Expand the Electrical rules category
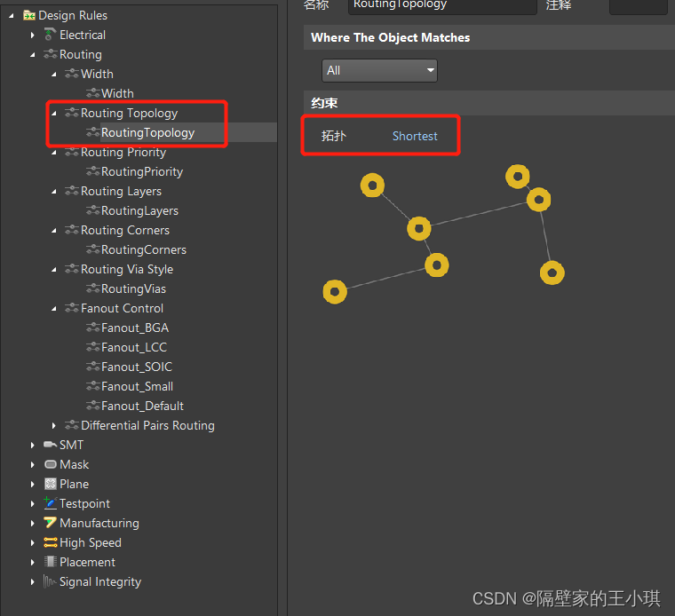This screenshot has height=616, width=675. pyautogui.click(x=32, y=36)
